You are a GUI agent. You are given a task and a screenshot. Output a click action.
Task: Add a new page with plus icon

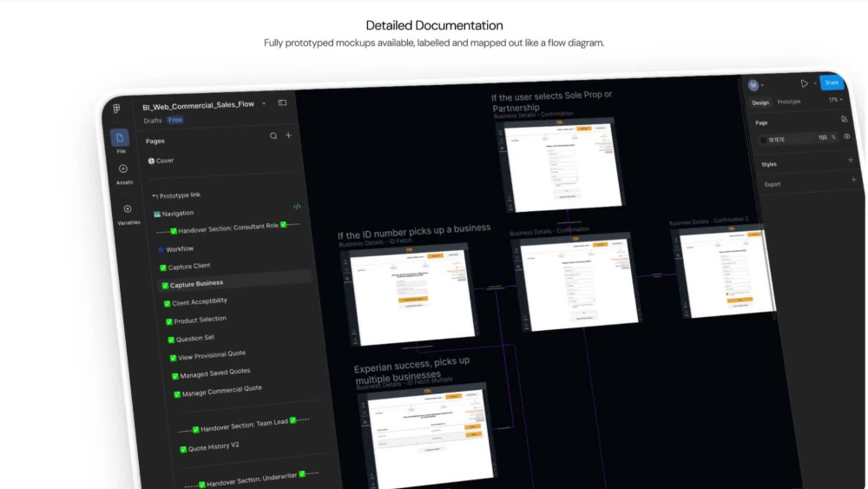click(x=288, y=135)
